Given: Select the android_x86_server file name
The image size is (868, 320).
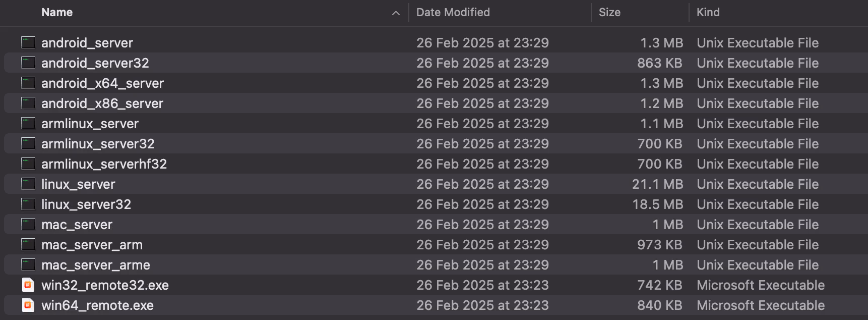Looking at the screenshot, I should 102,103.
